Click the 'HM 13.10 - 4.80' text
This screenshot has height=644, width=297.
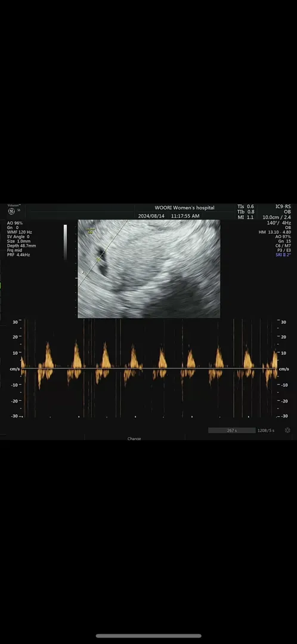pos(275,232)
